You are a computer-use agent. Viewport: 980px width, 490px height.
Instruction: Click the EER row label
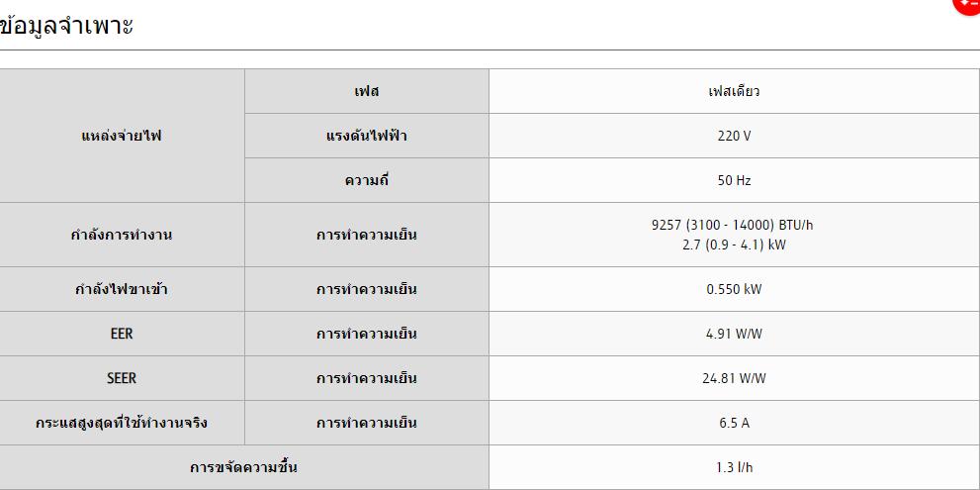tap(122, 334)
